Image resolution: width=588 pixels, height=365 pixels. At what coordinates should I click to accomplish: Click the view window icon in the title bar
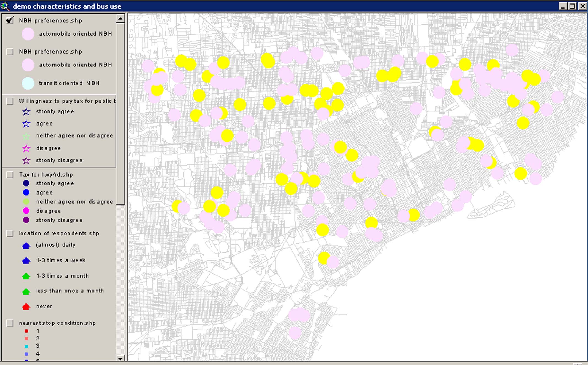point(5,6)
